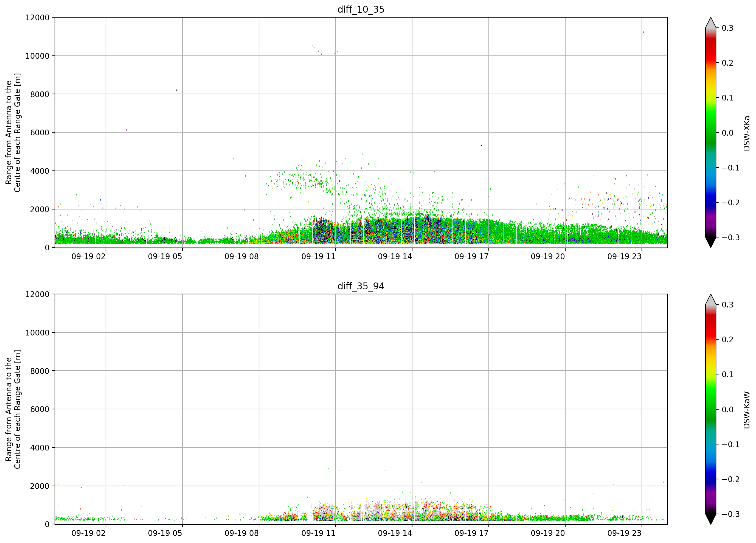Screen dimensions: 756x543
Task: Click the '09-19 14' tick in diff_10_35 plot
Action: tap(395, 256)
